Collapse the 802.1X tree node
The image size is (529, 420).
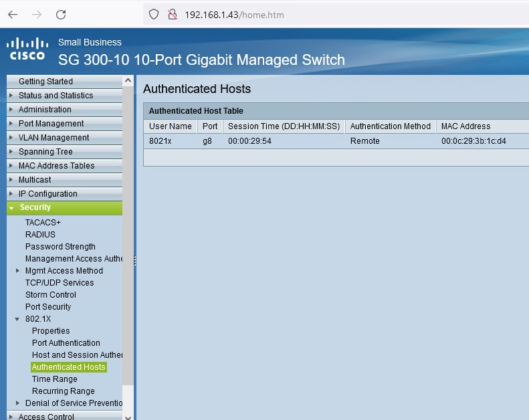(18, 319)
